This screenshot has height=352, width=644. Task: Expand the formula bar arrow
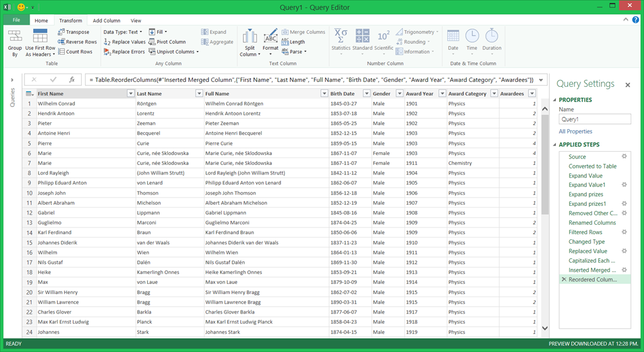[541, 80]
